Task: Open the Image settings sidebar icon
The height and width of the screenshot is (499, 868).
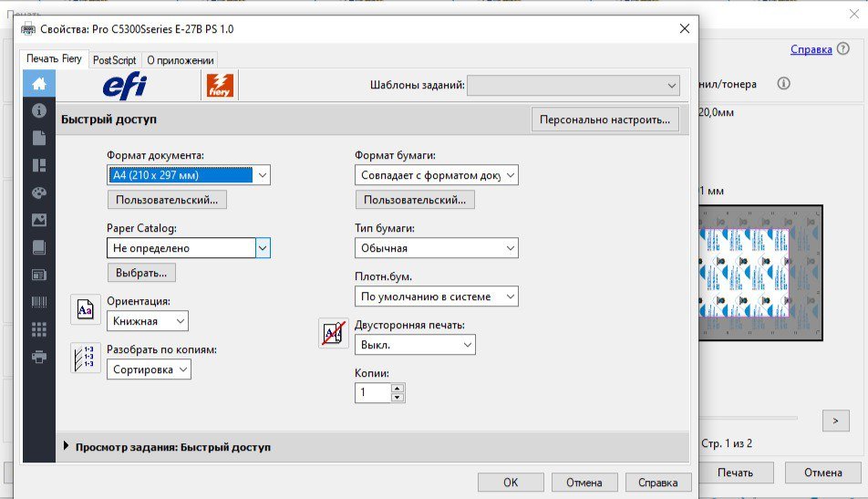Action: coord(38,220)
